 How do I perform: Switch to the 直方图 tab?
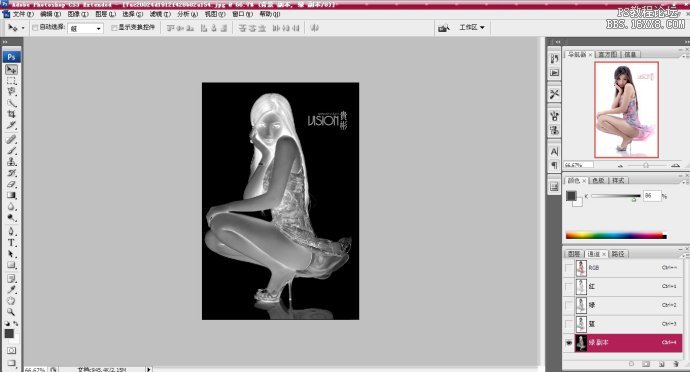tap(607, 54)
